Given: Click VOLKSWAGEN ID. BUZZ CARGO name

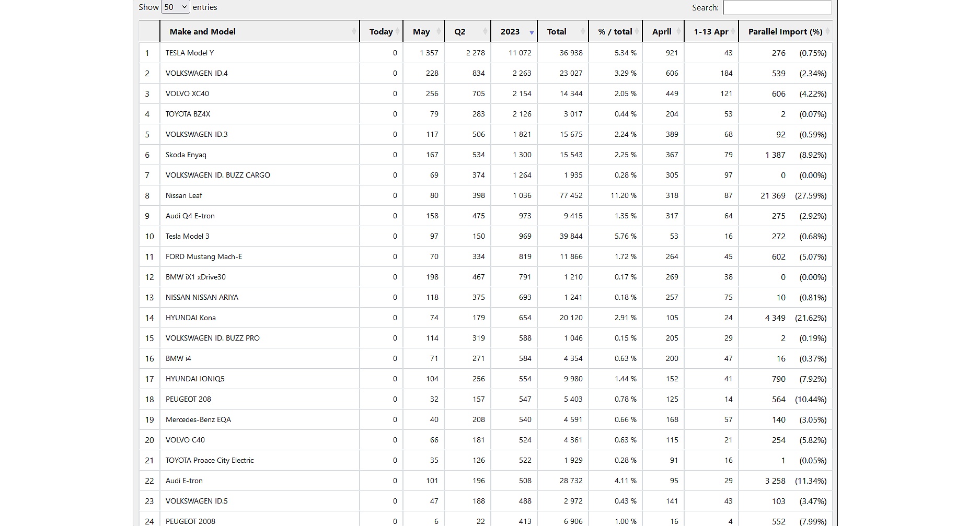Looking at the screenshot, I should pyautogui.click(x=218, y=175).
